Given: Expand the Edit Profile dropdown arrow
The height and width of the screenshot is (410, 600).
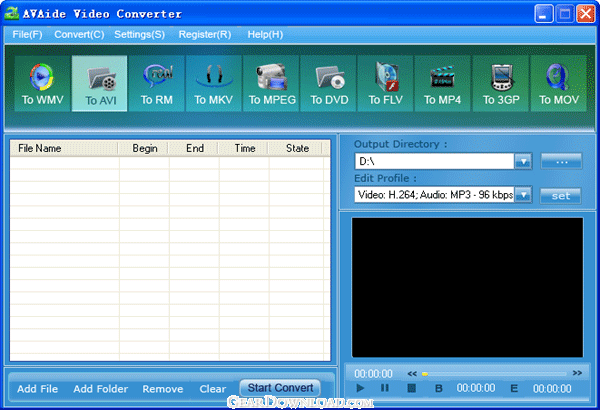Looking at the screenshot, I should [x=523, y=195].
